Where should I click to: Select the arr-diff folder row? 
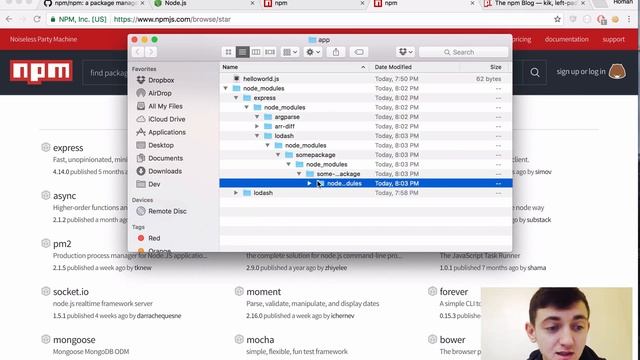365,127
